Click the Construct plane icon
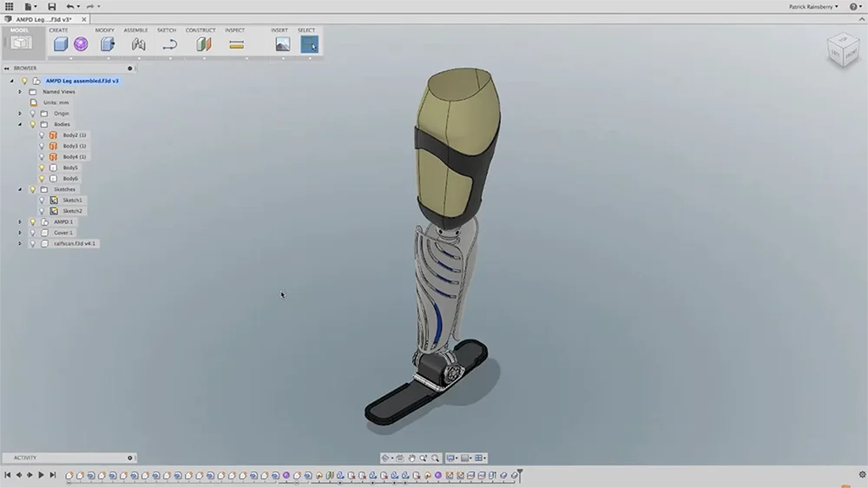This screenshot has height=488, width=868. tap(204, 43)
